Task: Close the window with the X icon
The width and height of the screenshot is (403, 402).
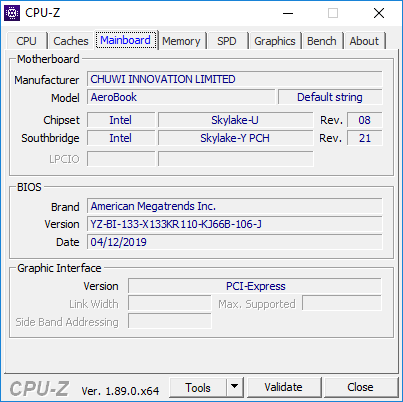Action: [379, 13]
